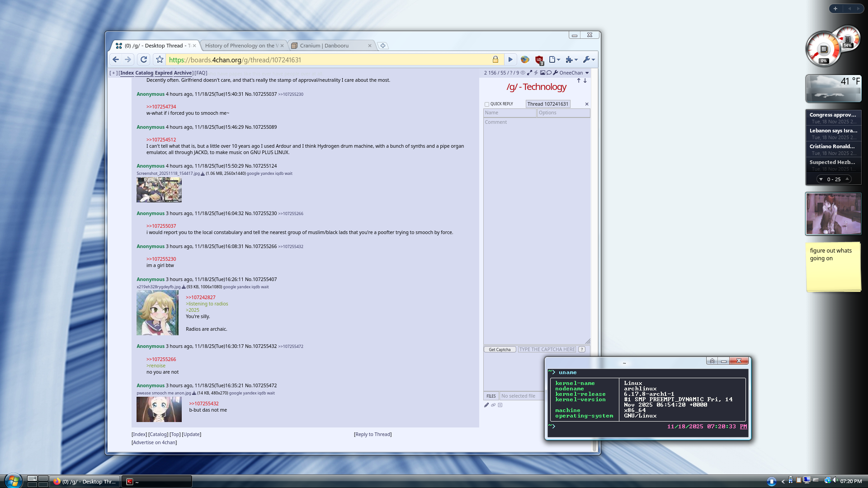The width and height of the screenshot is (868, 488).
Task: Click the chain link icon below Files
Action: (x=493, y=405)
